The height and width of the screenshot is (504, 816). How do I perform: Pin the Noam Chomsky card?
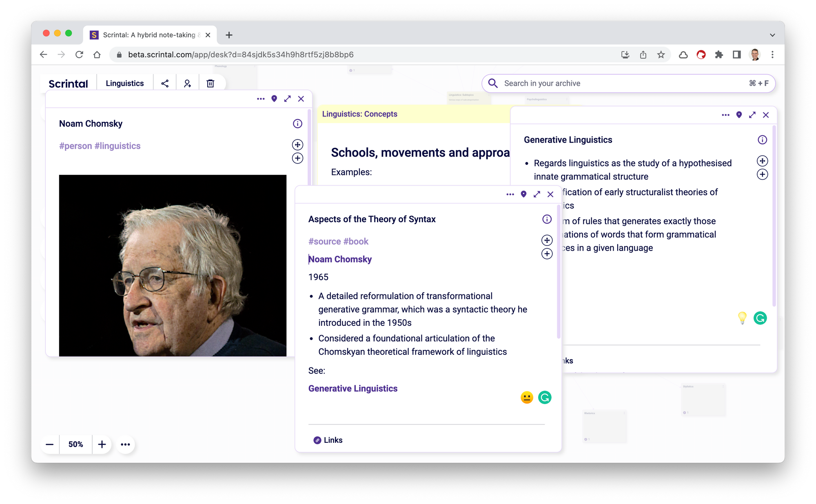[274, 99]
